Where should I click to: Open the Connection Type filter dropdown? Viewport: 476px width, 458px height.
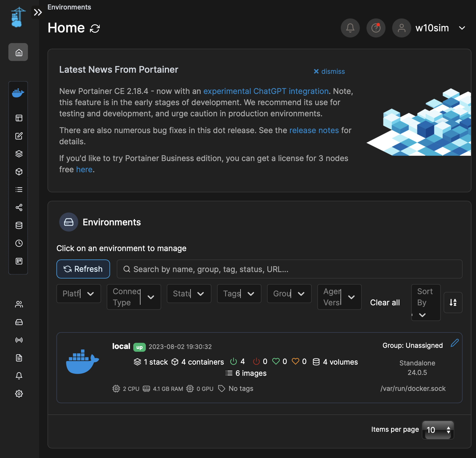[134, 297]
